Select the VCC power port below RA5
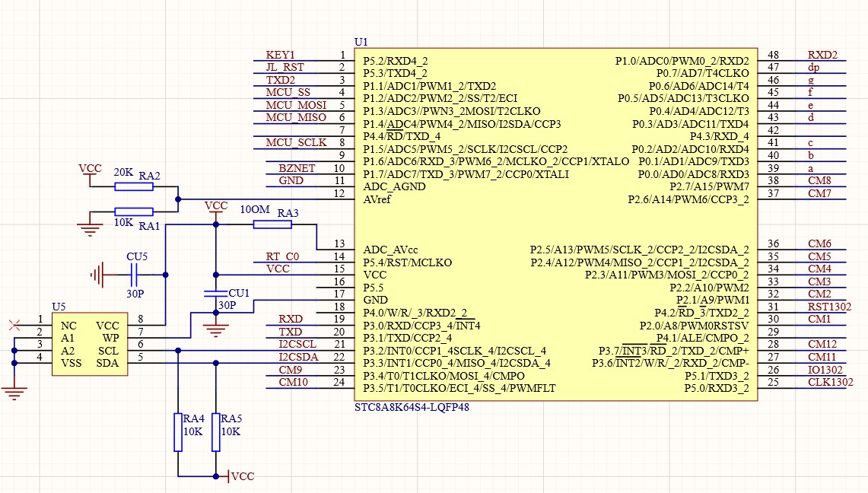The height and width of the screenshot is (493, 868). (237, 476)
